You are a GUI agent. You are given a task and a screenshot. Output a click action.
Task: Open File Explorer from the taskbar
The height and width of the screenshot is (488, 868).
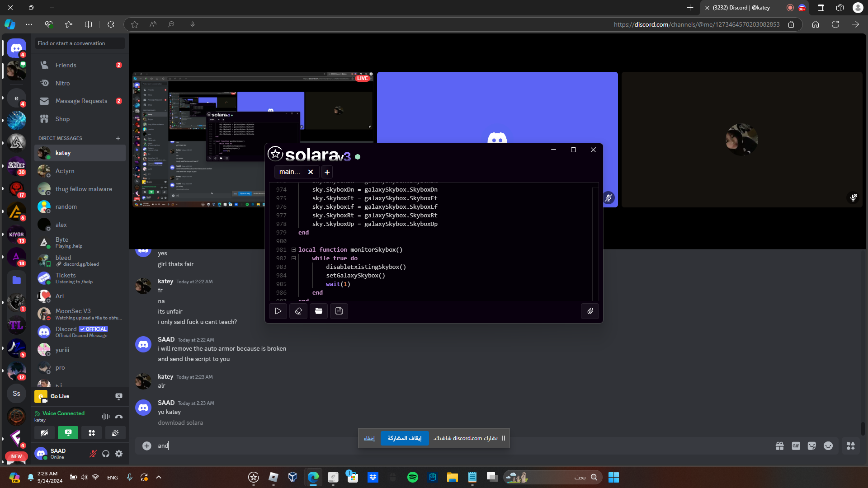453,477
